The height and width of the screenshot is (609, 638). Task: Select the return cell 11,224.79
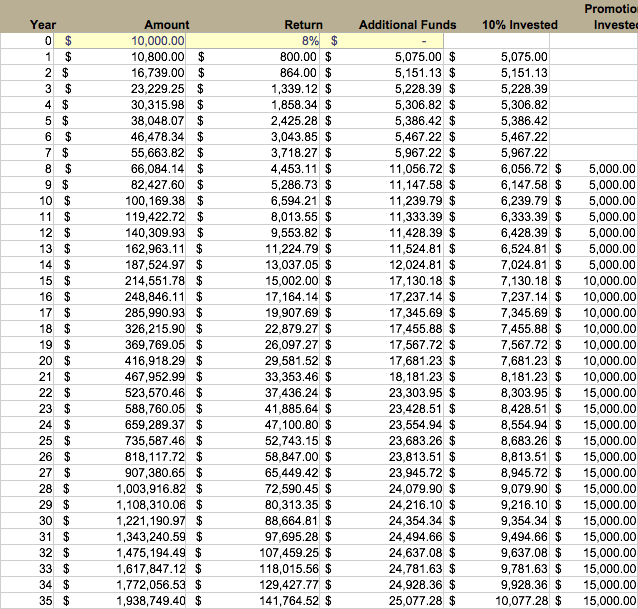[x=253, y=249]
